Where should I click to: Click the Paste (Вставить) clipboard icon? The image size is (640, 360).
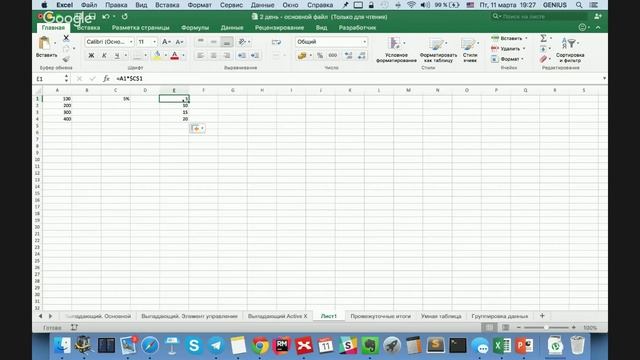[44, 43]
